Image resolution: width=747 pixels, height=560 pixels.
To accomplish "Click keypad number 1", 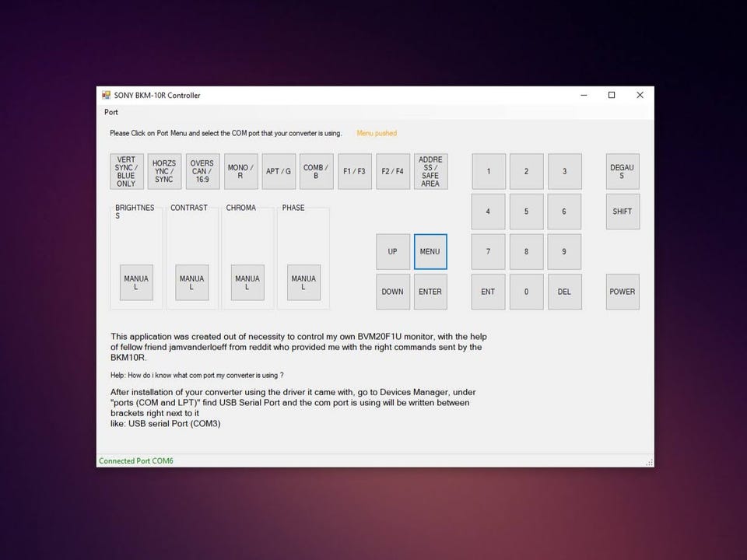I will click(x=489, y=171).
